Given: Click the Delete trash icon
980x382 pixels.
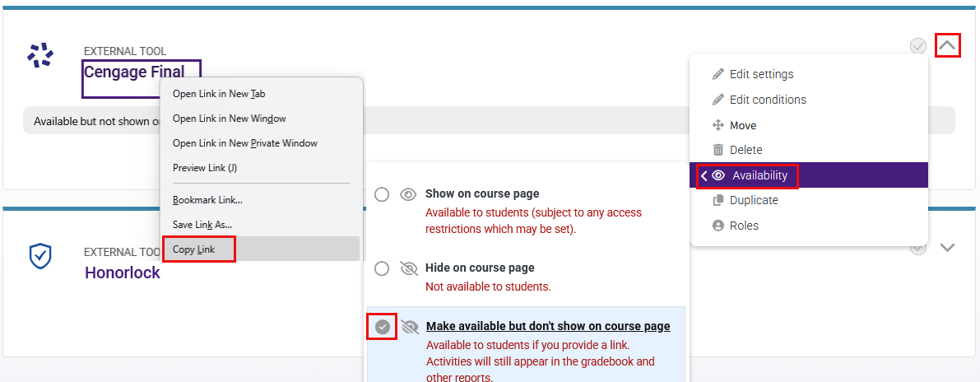Looking at the screenshot, I should 718,150.
